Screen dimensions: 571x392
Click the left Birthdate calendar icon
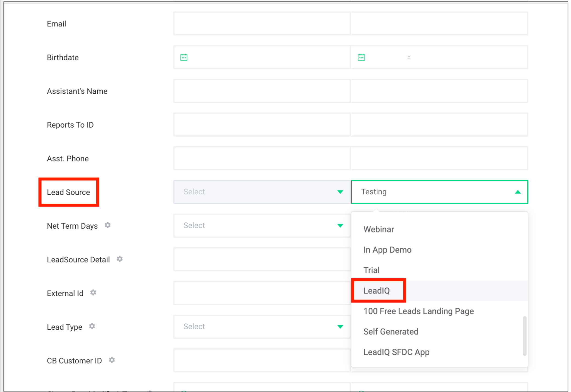point(184,57)
